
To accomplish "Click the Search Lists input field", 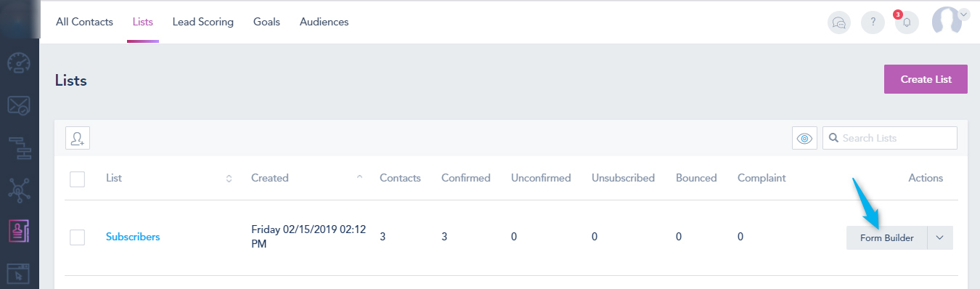I will [x=890, y=138].
